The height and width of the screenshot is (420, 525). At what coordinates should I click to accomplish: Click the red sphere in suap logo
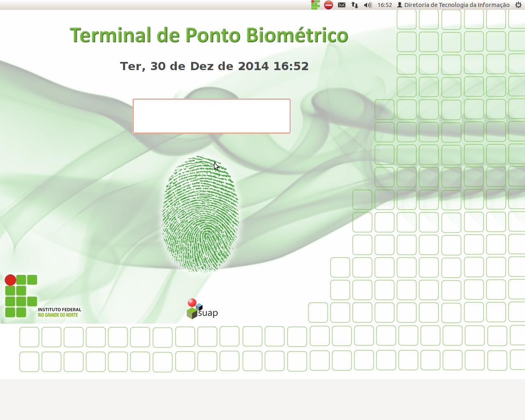click(192, 303)
